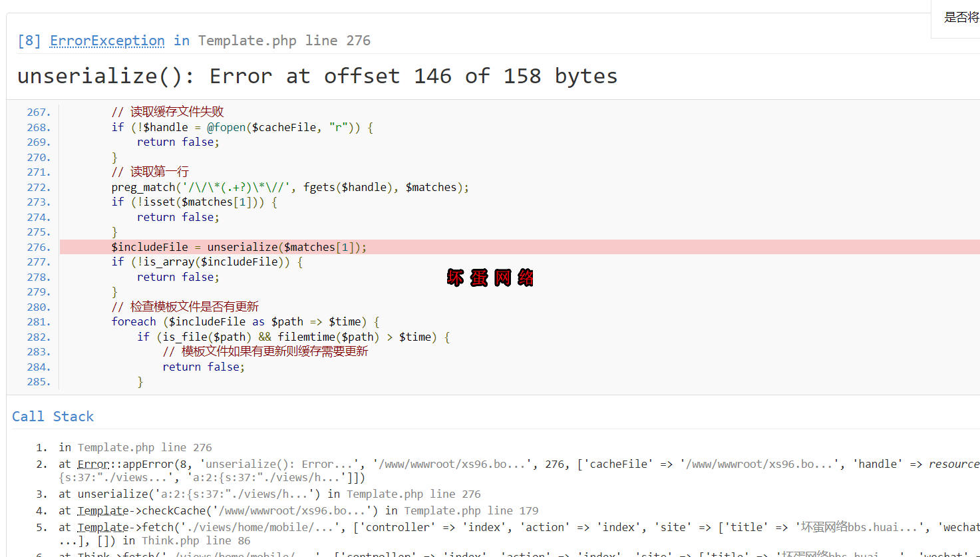Click the '是否将' popup at top right
This screenshot has width=980, height=557.
pyautogui.click(x=955, y=19)
